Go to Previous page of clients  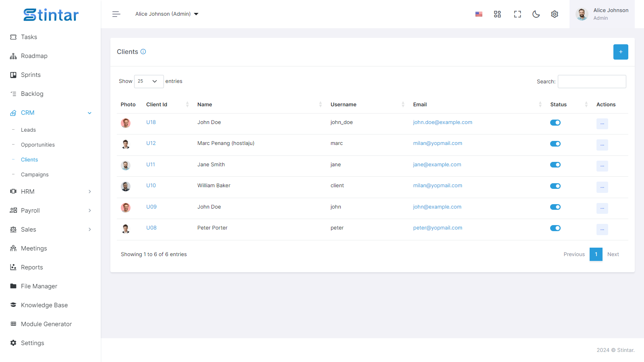pyautogui.click(x=574, y=254)
